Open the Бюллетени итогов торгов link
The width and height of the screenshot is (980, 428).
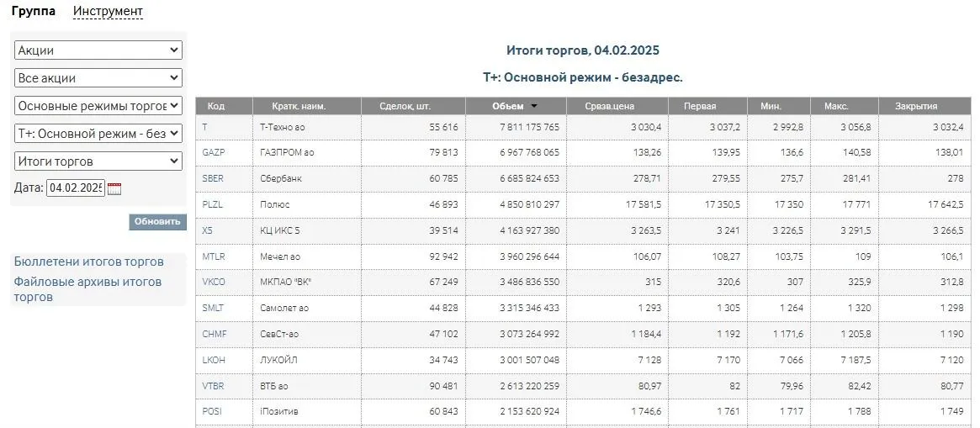click(89, 262)
